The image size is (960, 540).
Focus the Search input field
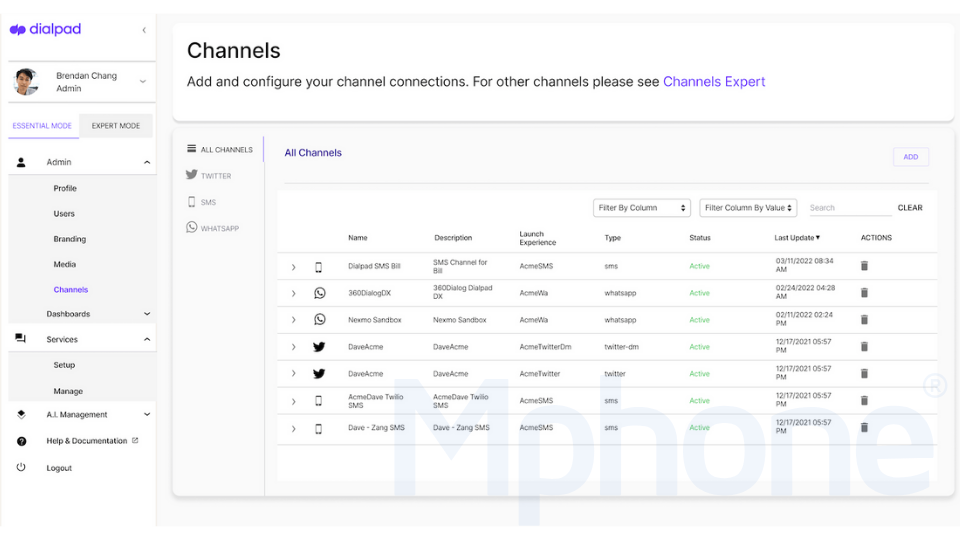click(x=849, y=208)
